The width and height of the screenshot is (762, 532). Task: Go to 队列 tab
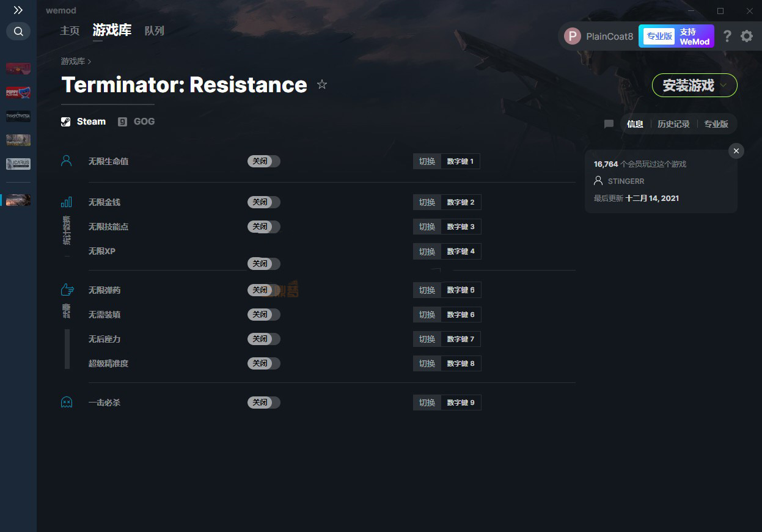tap(154, 31)
